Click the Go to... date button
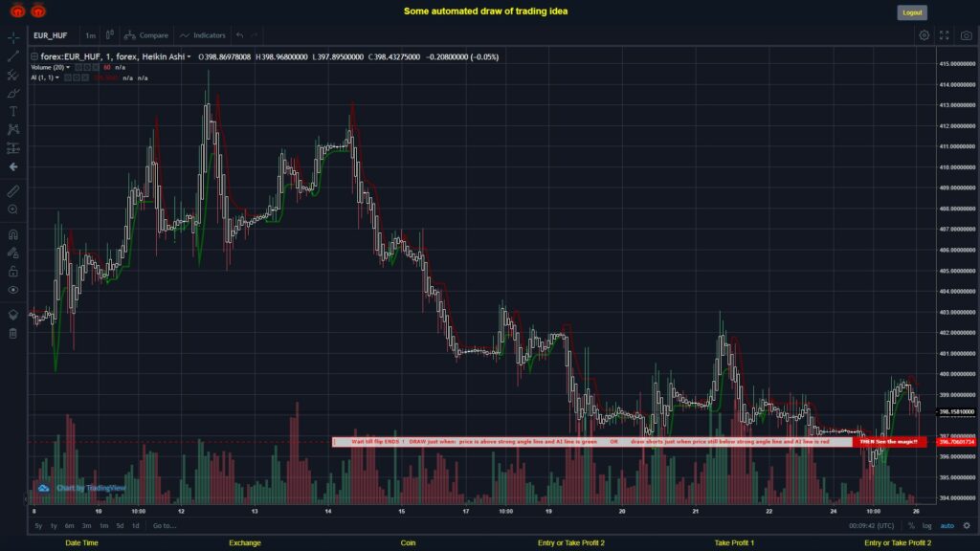The image size is (980, 551). [165, 526]
